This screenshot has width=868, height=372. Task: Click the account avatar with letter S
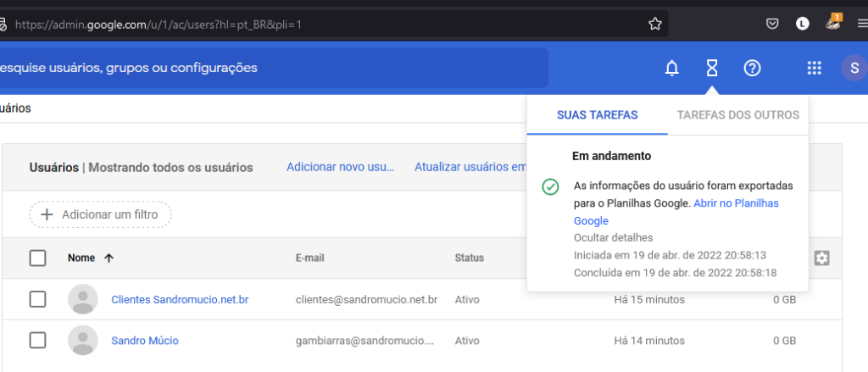(854, 69)
